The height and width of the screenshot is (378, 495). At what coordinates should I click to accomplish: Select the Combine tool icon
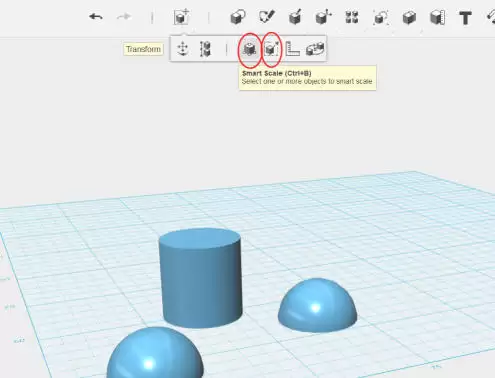(x=409, y=18)
